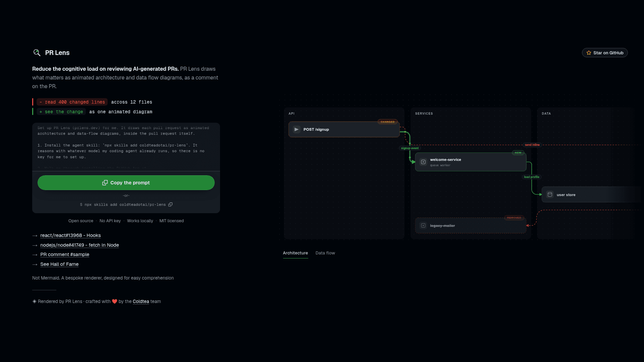Click the No API key label

click(x=110, y=221)
